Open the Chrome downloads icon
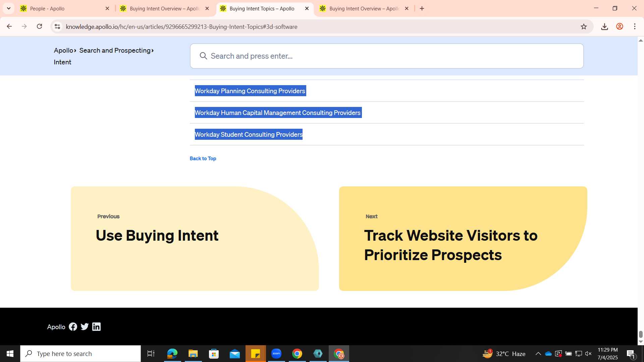Viewport: 644px width, 362px height. click(604, 26)
